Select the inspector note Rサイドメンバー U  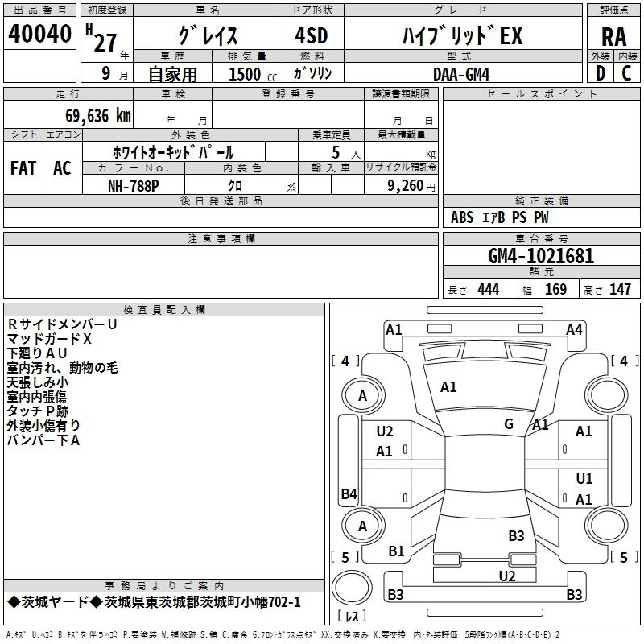click(63, 324)
